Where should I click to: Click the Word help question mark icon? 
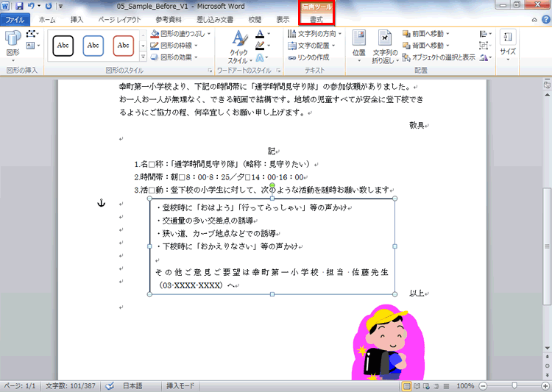(546, 20)
